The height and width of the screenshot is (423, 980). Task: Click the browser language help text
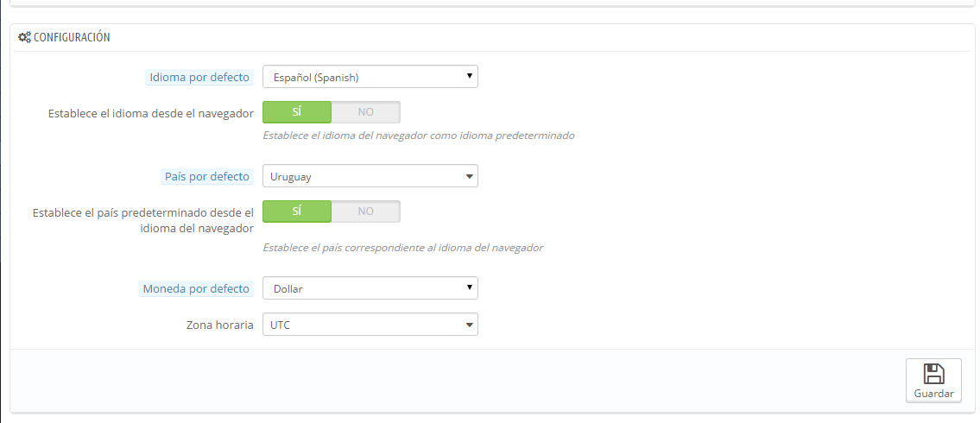coord(419,136)
